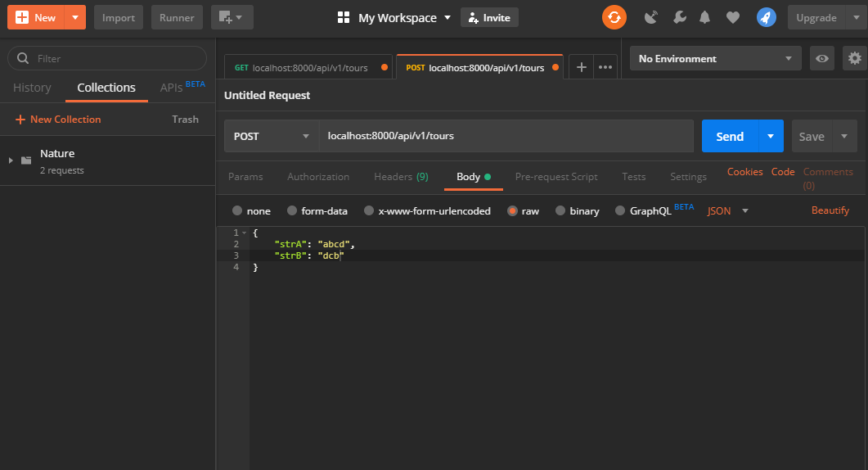
Task: Click the Untitled Request title
Action: point(267,95)
